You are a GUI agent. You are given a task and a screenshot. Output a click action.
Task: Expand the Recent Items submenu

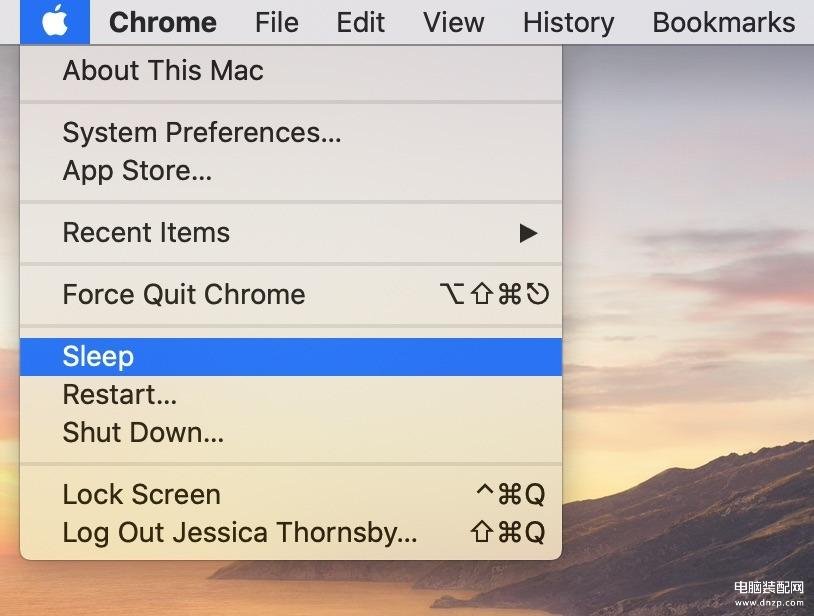tap(291, 232)
